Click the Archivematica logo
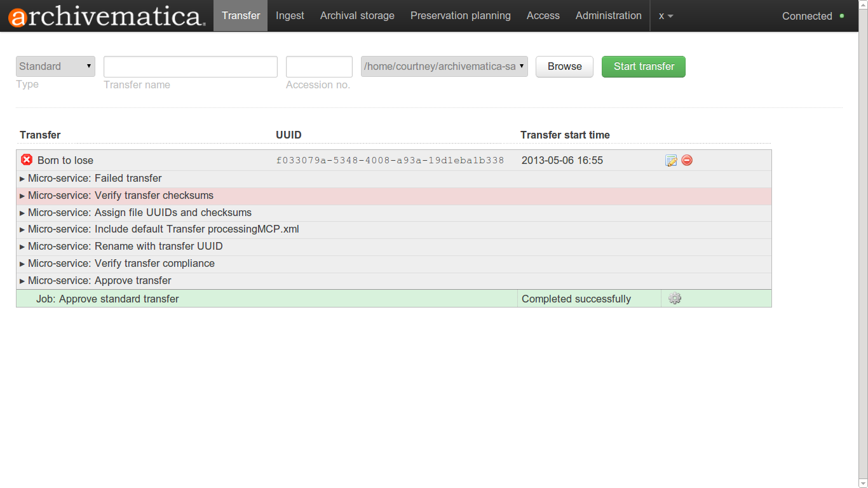Screen dimensions: 868x488 pyautogui.click(x=107, y=17)
